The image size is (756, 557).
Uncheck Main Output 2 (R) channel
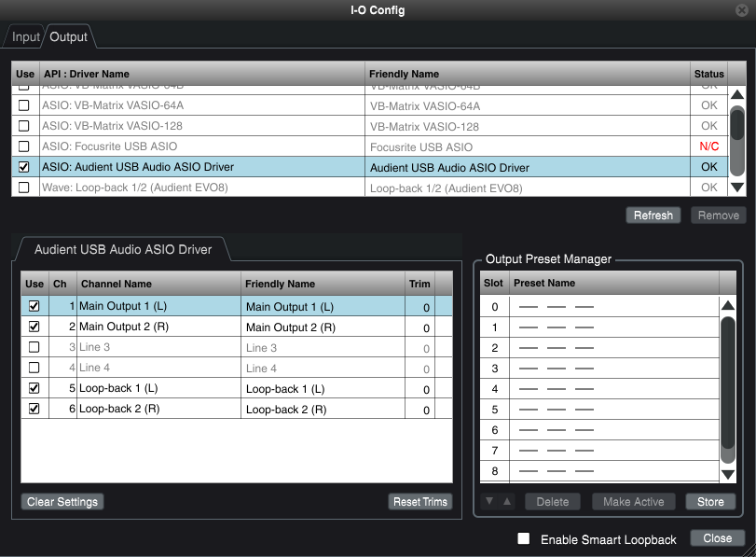(34, 327)
